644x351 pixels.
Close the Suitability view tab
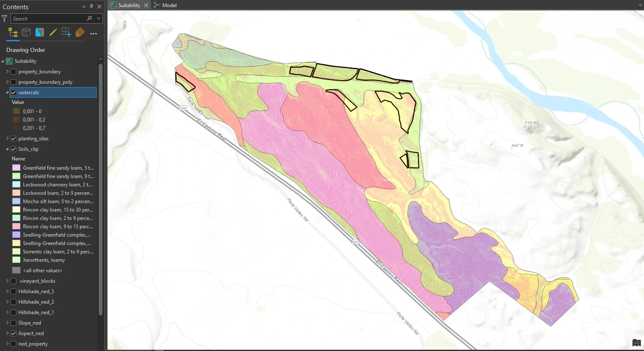coord(146,5)
